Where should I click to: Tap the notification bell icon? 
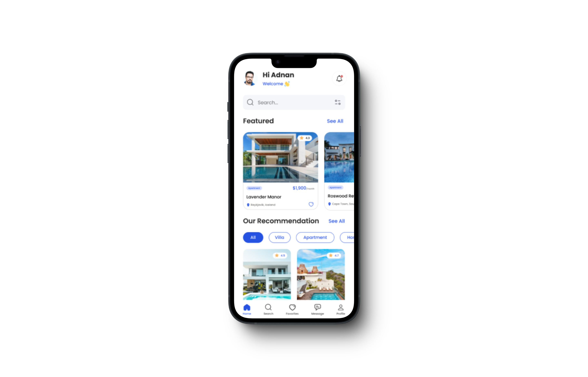[x=339, y=79]
